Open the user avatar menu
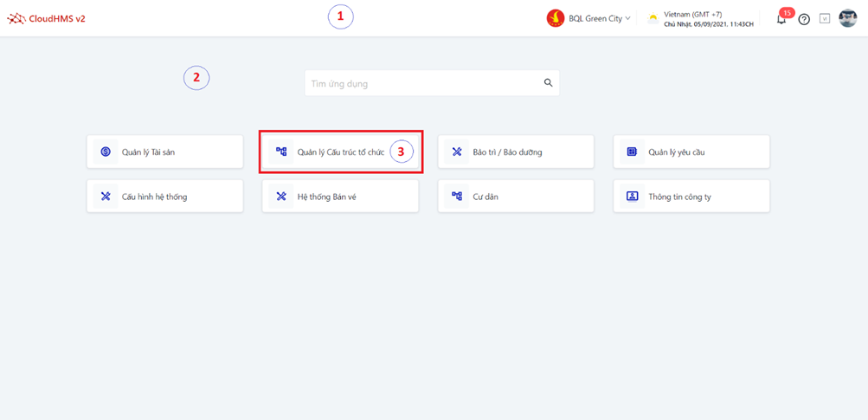 [x=847, y=18]
